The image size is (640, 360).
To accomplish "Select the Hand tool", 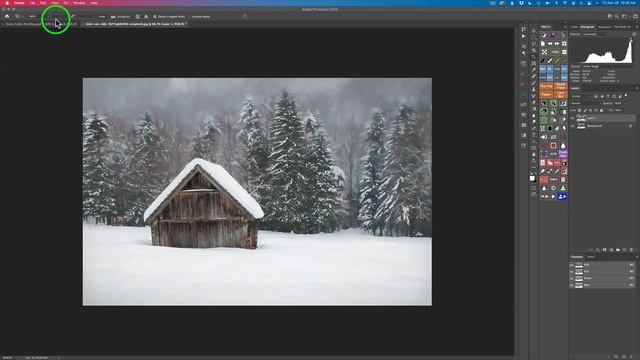I will tap(533, 154).
